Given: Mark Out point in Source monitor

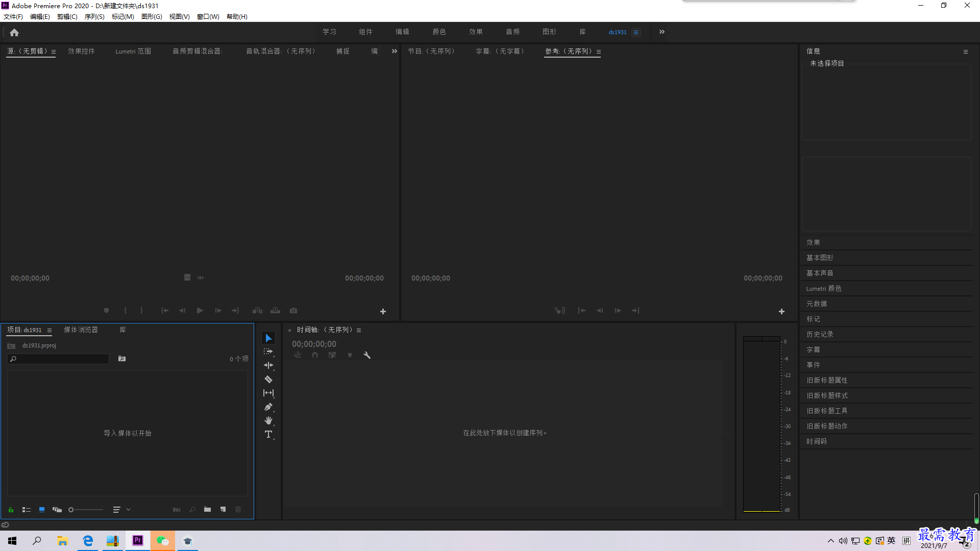Looking at the screenshot, I should click(142, 311).
